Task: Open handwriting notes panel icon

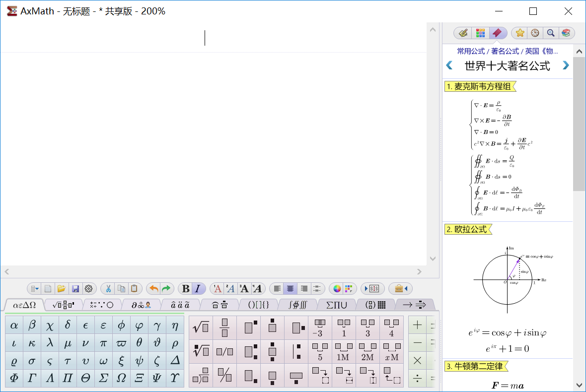Action: 463,33
